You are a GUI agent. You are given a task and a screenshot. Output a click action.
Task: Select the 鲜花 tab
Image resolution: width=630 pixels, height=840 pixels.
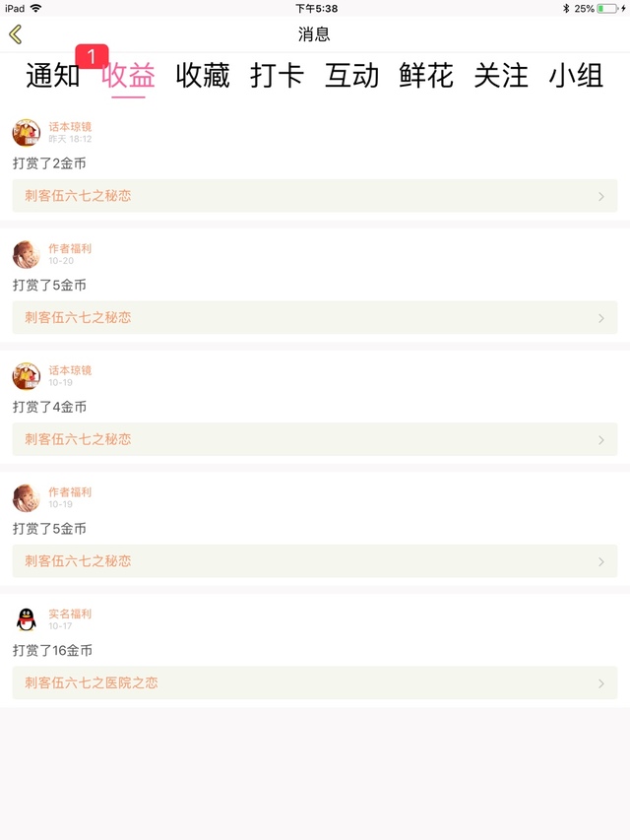[426, 76]
